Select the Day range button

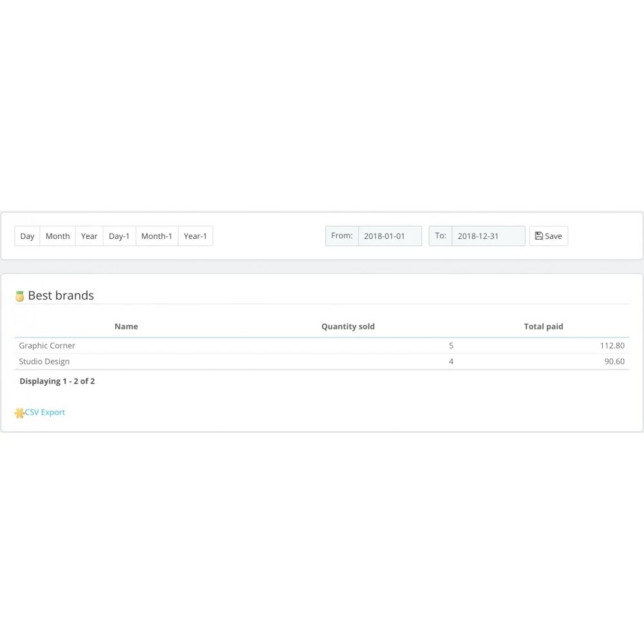[x=27, y=236]
